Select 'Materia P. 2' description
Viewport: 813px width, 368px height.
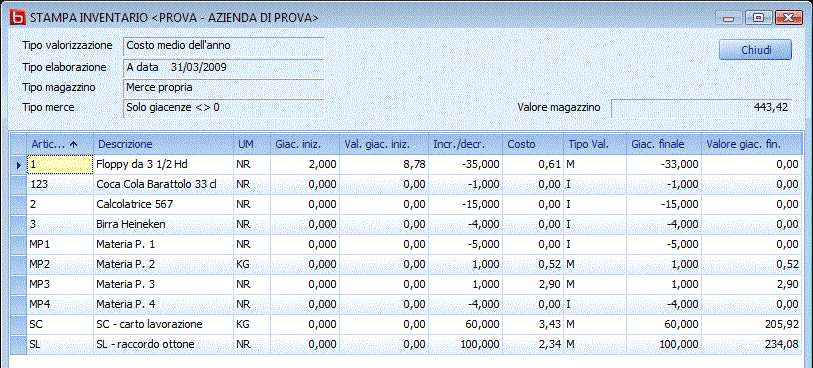(x=163, y=264)
